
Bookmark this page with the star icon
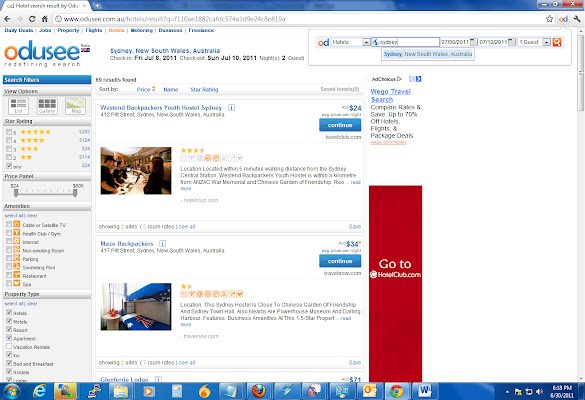[549, 19]
